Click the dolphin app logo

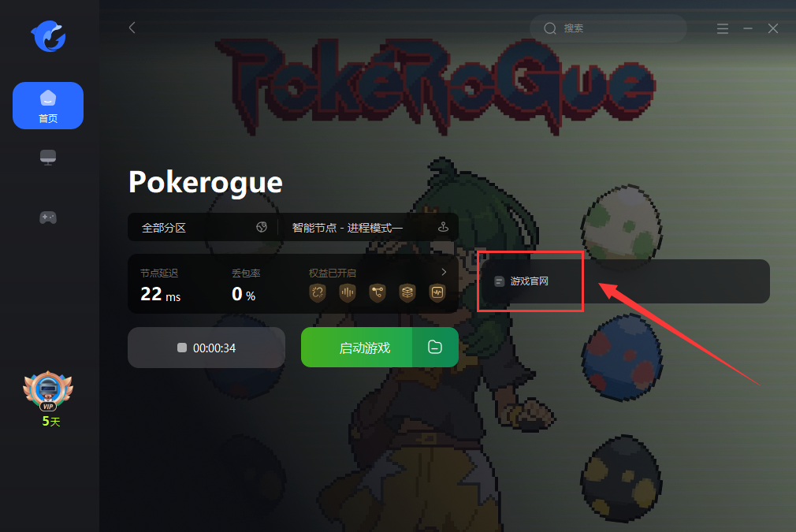coord(48,36)
